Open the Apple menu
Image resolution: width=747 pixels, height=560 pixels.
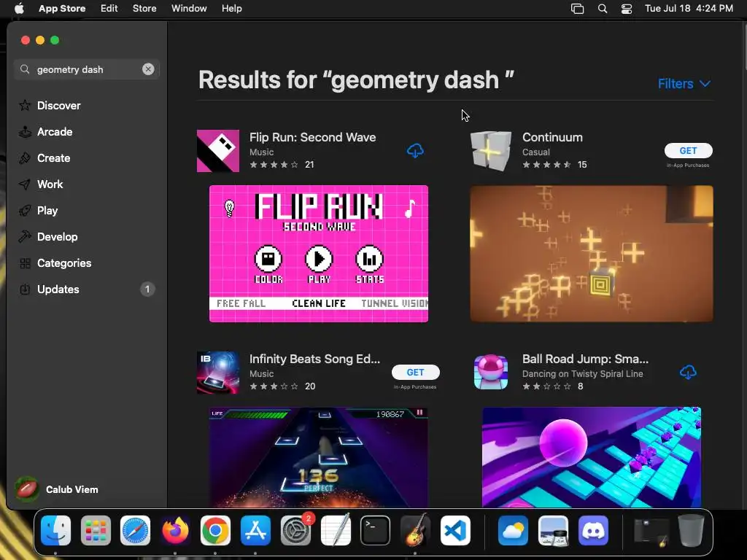click(19, 9)
